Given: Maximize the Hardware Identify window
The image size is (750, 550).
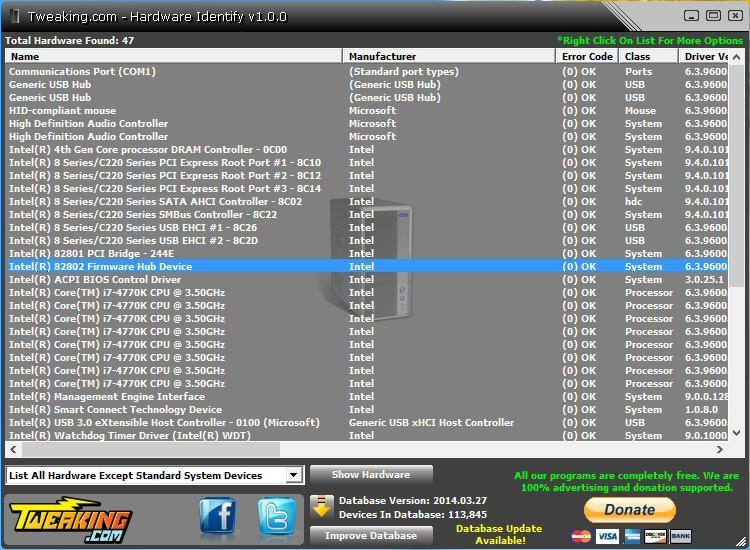Looking at the screenshot, I should point(713,16).
